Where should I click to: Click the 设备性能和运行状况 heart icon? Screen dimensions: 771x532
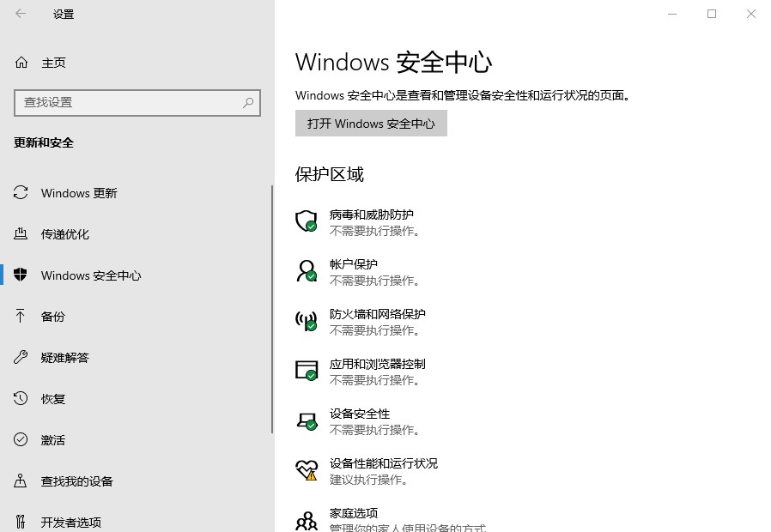306,470
